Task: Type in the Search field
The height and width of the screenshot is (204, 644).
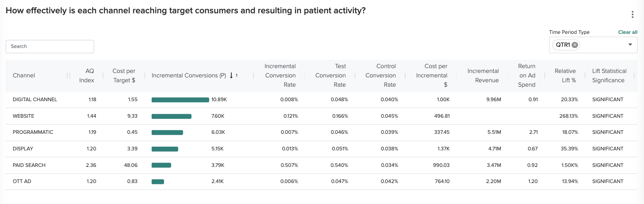Action: point(50,46)
